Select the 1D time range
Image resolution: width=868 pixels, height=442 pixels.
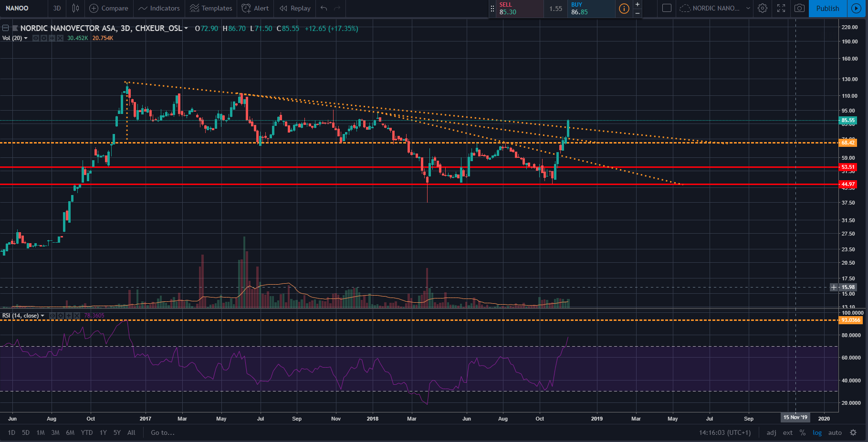click(x=11, y=432)
